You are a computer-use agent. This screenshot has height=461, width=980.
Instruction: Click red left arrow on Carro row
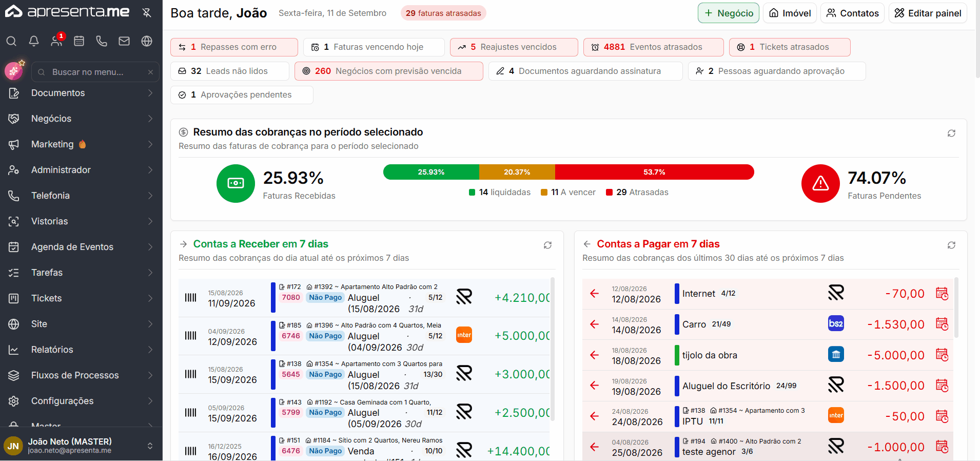pyautogui.click(x=595, y=324)
